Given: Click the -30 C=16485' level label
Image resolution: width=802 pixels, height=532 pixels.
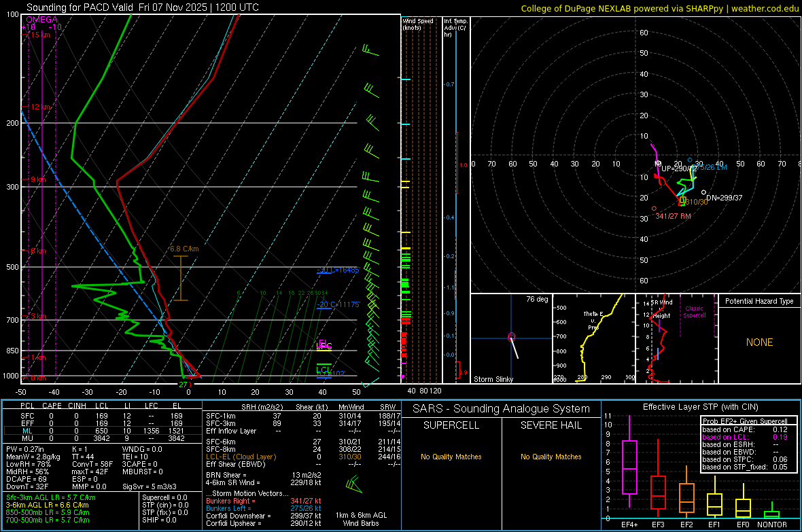Looking at the screenshot, I should pos(338,270).
